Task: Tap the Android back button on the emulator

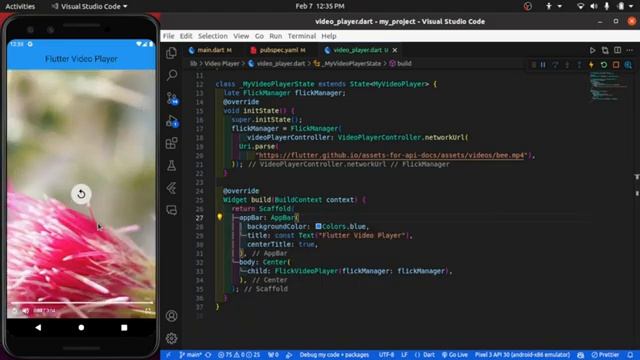Action: click(38, 327)
